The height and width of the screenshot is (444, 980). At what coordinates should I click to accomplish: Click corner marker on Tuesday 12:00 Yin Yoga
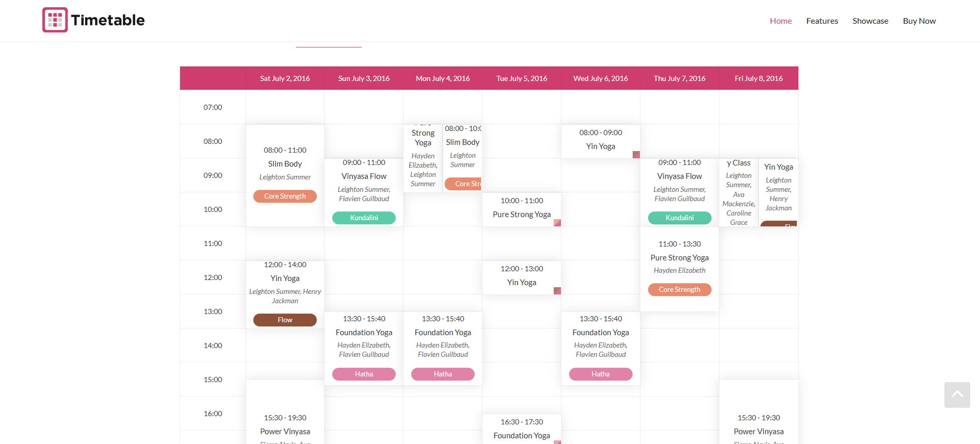point(557,291)
